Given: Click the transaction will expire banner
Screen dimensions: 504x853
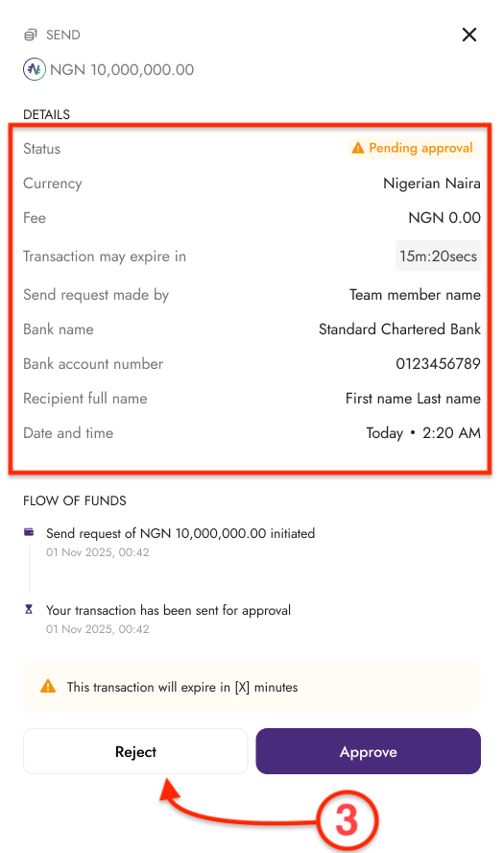Looking at the screenshot, I should tap(252, 687).
